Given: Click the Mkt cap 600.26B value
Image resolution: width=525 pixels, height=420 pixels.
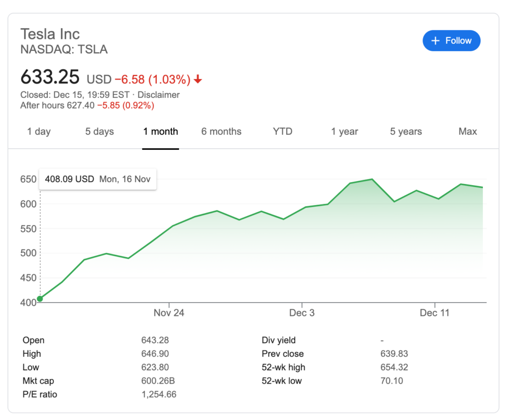Looking at the screenshot, I should tap(155, 381).
